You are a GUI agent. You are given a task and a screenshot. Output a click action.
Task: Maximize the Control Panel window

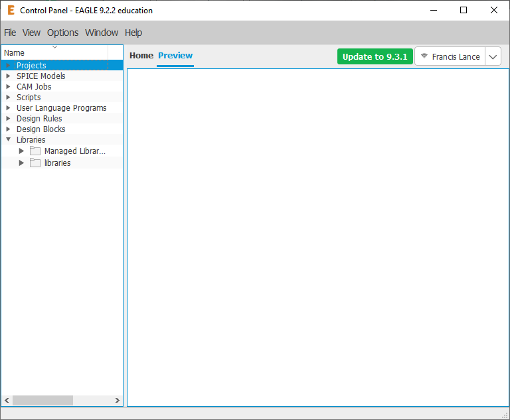tap(464, 10)
